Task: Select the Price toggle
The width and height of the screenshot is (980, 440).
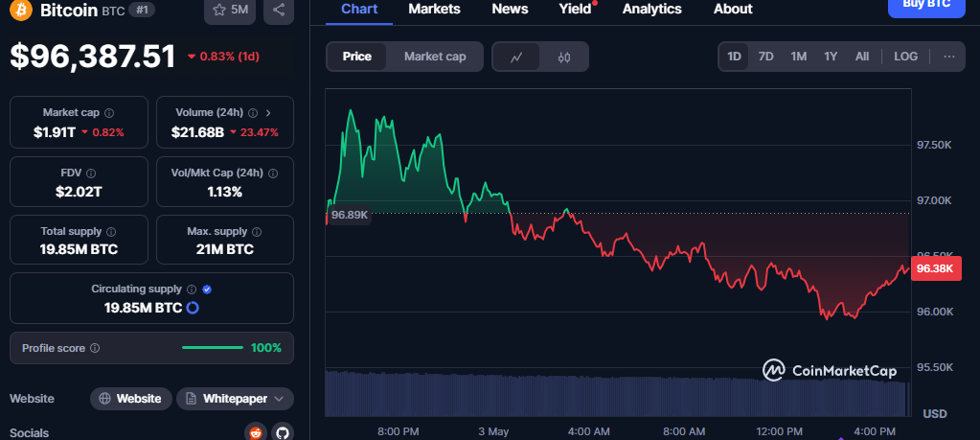Action: click(357, 57)
